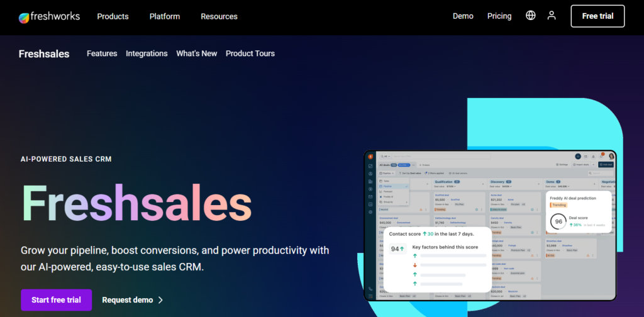Image resolution: width=644 pixels, height=317 pixels.
Task: Click the Free trial button in header
Action: point(597,16)
